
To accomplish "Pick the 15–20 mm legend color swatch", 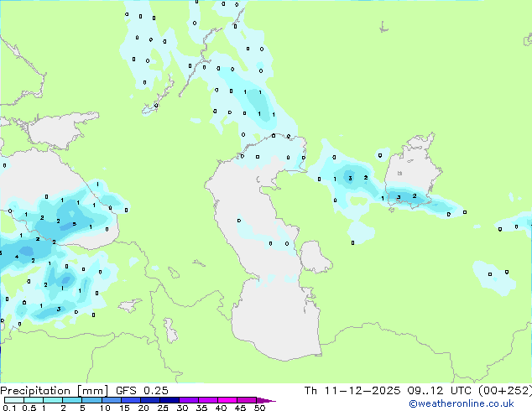I will pos(130,400).
